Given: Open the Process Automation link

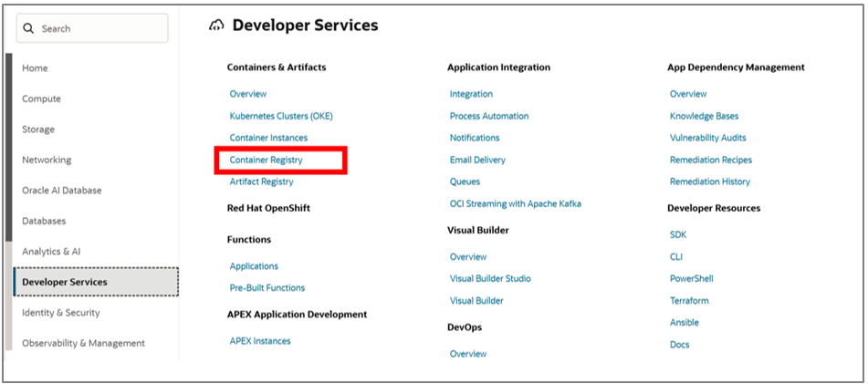Looking at the screenshot, I should (489, 116).
